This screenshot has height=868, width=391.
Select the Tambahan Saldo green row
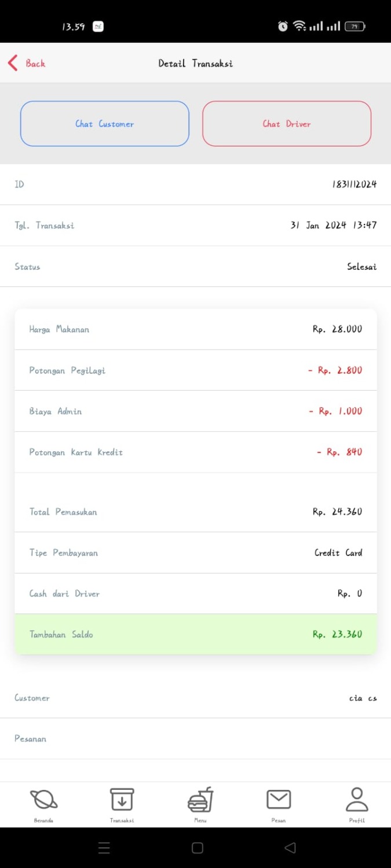pyautogui.click(x=196, y=634)
